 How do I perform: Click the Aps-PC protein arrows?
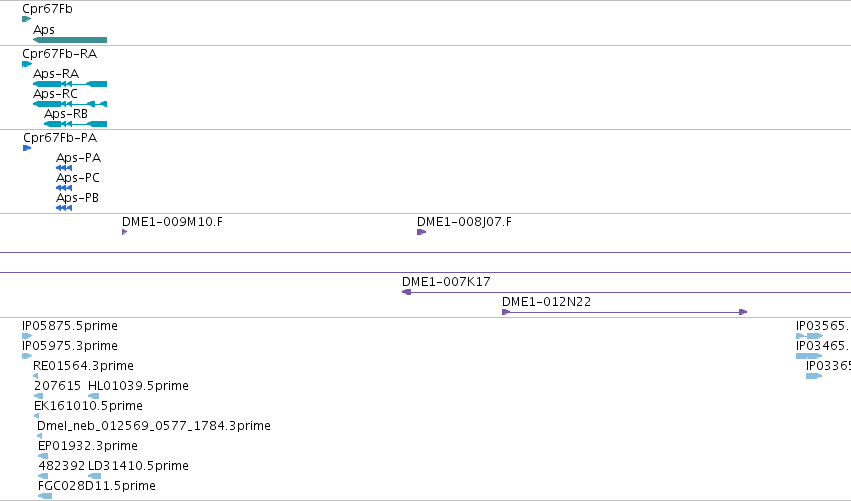pos(64,188)
